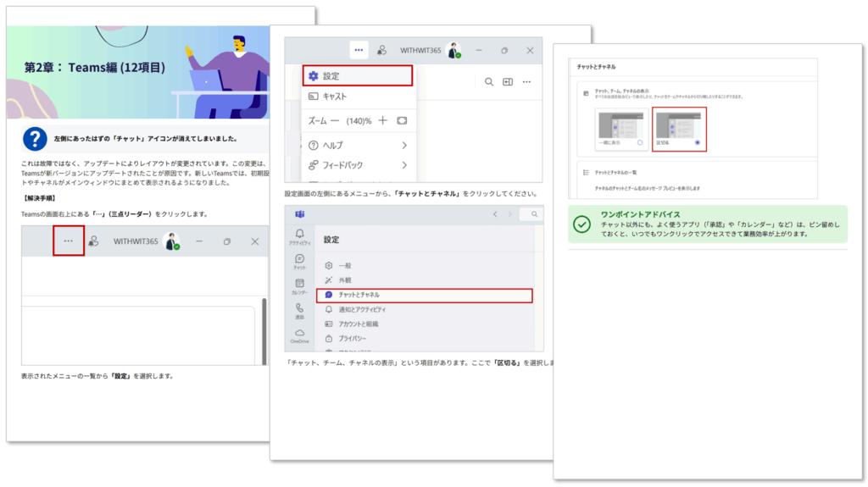868x487 pixels.
Task: Click the people bell icon above the open settings menu
Action: pos(381,50)
